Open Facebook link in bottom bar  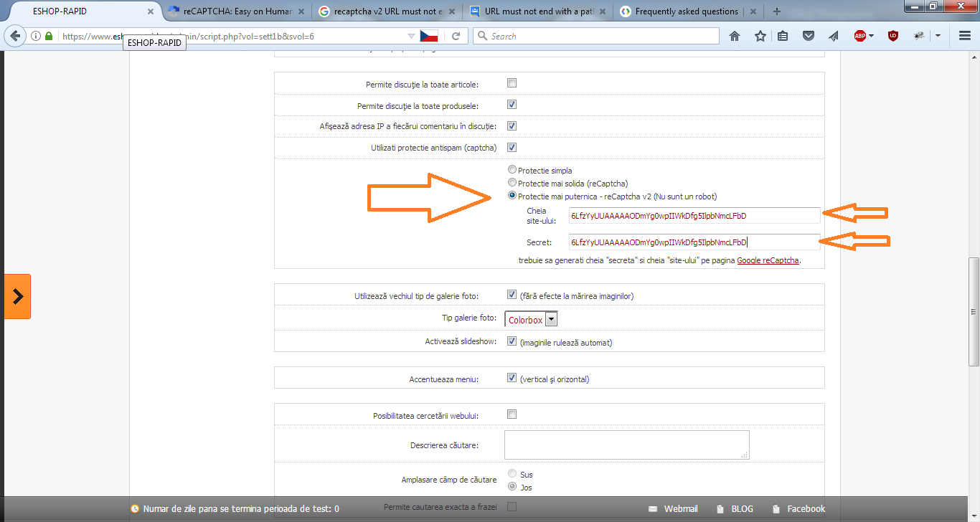click(x=806, y=509)
